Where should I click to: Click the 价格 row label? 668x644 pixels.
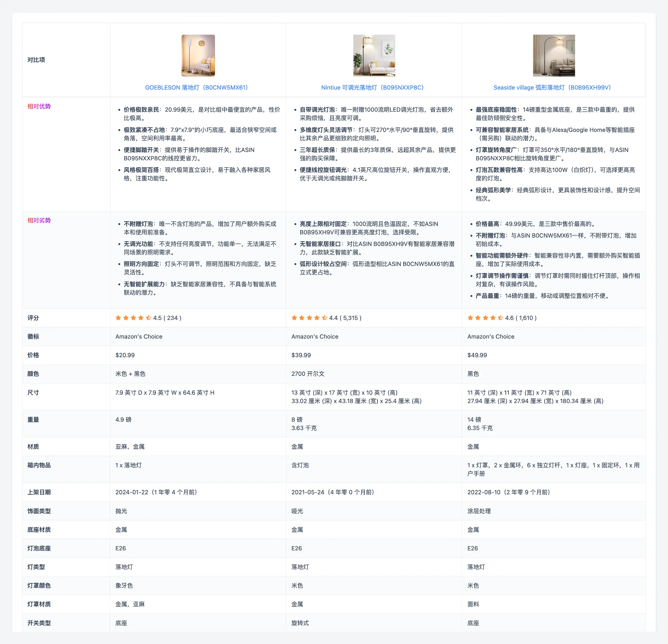33,355
